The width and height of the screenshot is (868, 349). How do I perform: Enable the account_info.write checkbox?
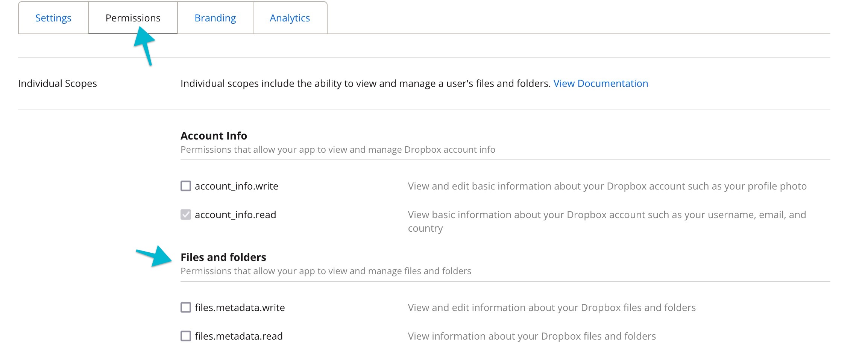click(x=186, y=186)
